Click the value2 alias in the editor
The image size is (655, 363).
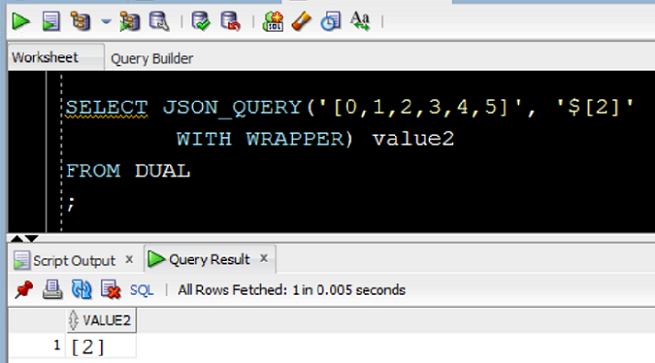point(413,139)
